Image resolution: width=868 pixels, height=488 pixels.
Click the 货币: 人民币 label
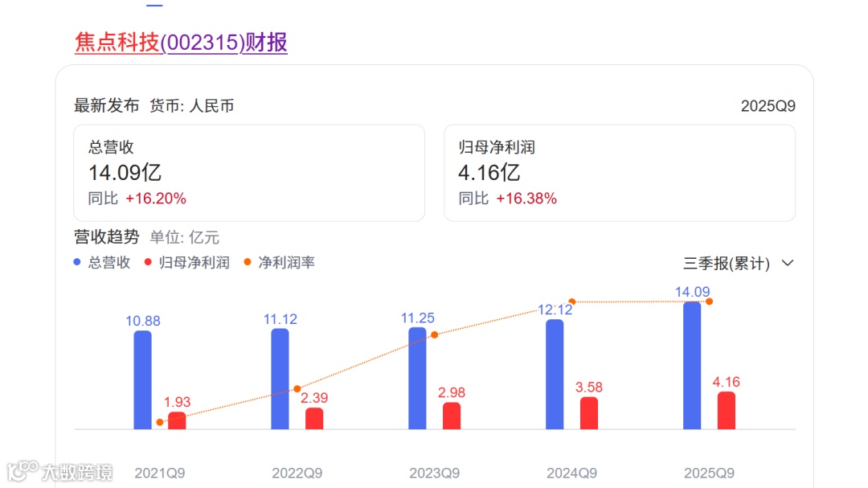[x=191, y=105]
